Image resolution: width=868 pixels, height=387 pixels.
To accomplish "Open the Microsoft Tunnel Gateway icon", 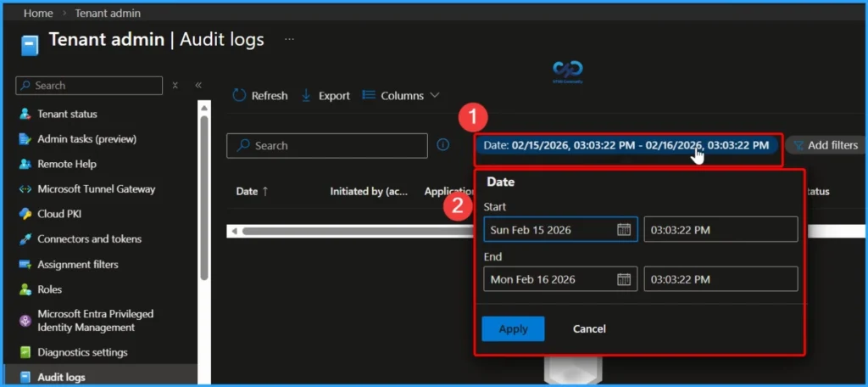I will (x=25, y=189).
